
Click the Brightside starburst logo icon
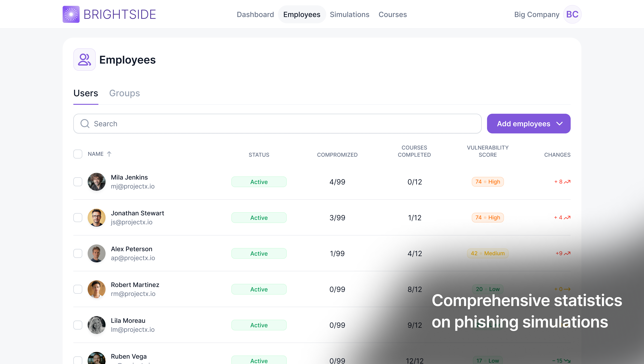point(71,14)
